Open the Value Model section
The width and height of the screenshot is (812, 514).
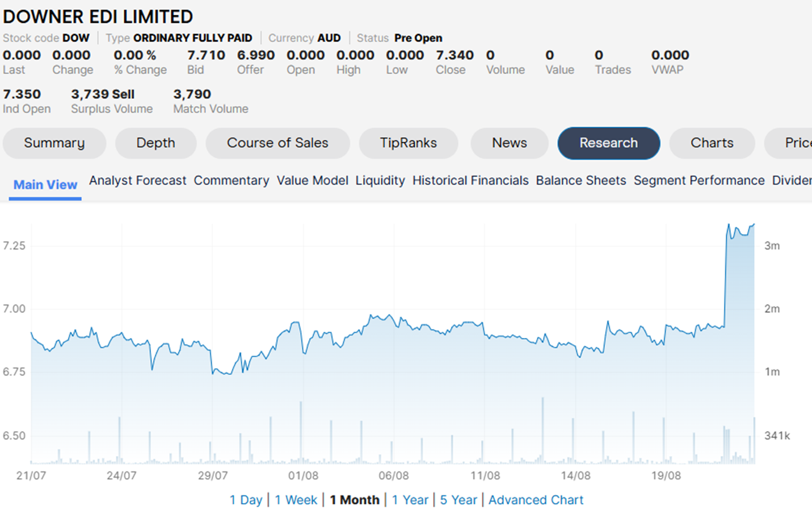tap(312, 181)
